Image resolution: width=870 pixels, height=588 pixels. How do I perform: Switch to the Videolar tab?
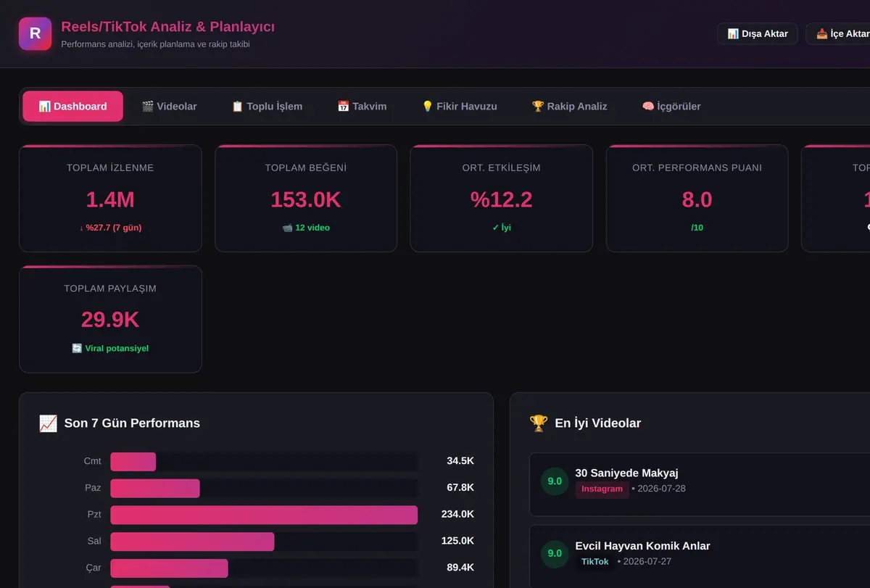[170, 107]
